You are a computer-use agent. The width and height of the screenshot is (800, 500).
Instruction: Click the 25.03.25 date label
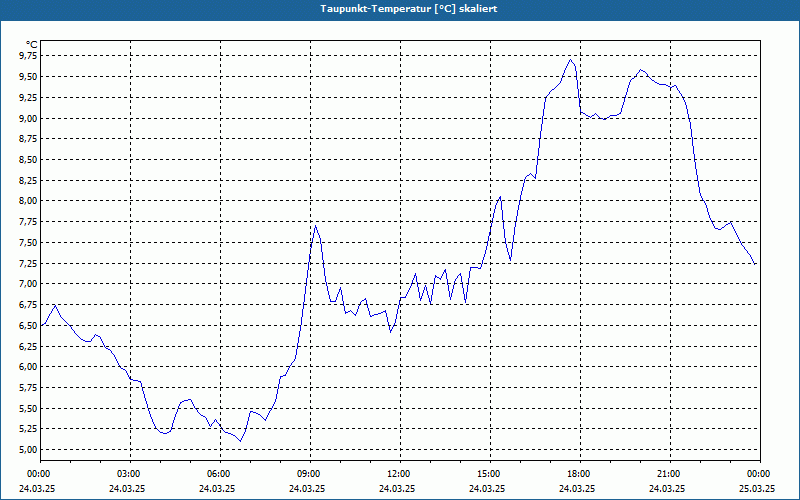pos(757,488)
